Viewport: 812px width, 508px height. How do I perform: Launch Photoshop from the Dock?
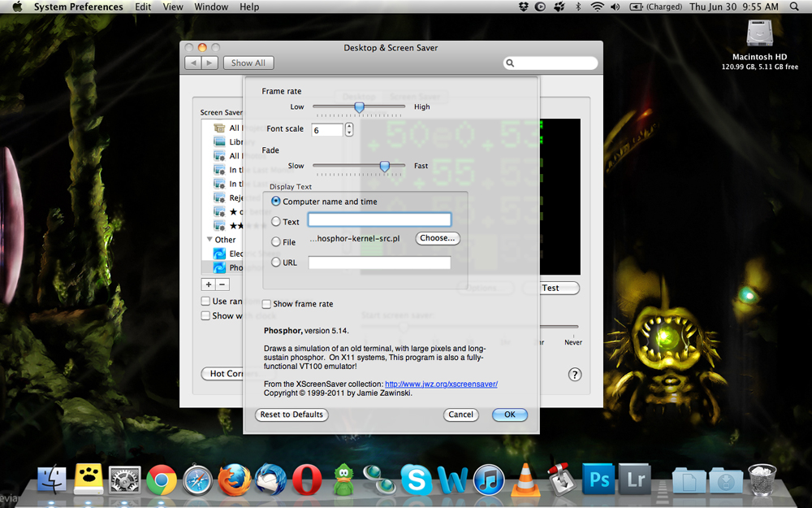coord(598,479)
